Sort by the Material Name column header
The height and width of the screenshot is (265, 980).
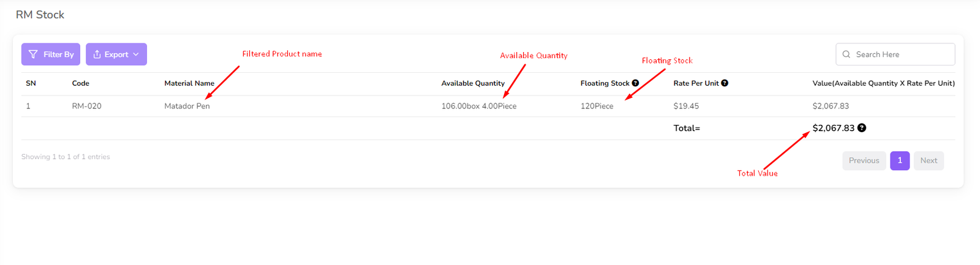point(189,83)
